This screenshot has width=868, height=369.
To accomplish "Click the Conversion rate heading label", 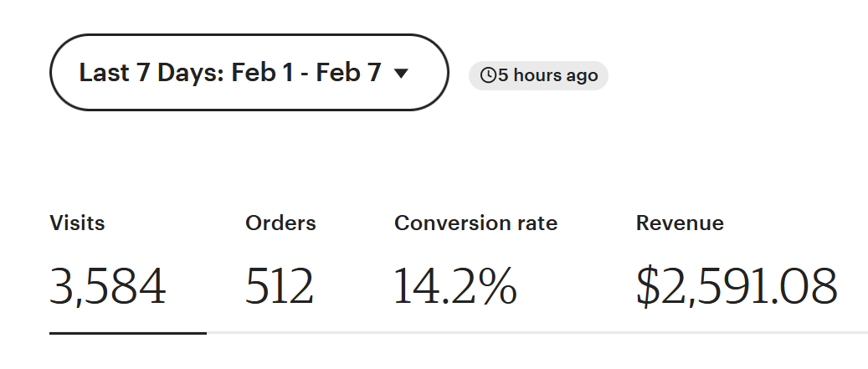I will [475, 223].
